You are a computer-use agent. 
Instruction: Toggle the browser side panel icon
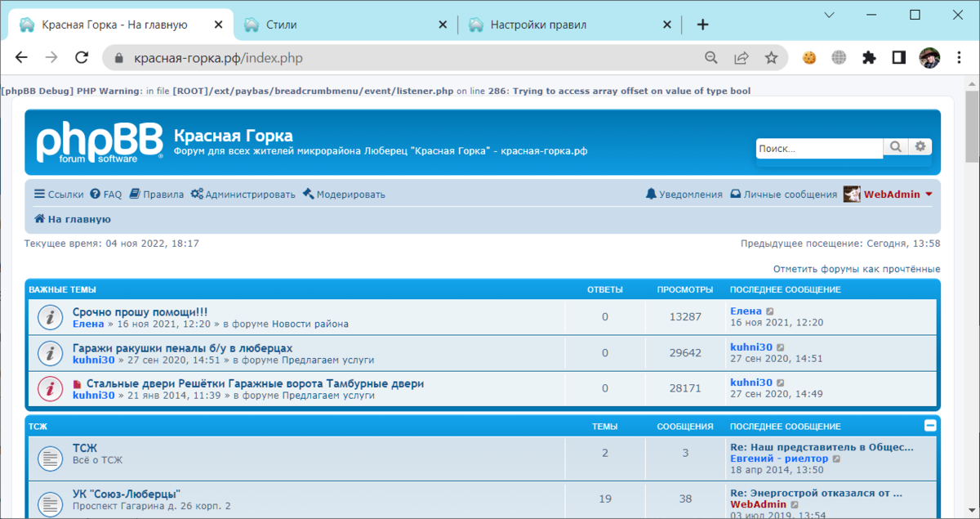click(x=898, y=57)
